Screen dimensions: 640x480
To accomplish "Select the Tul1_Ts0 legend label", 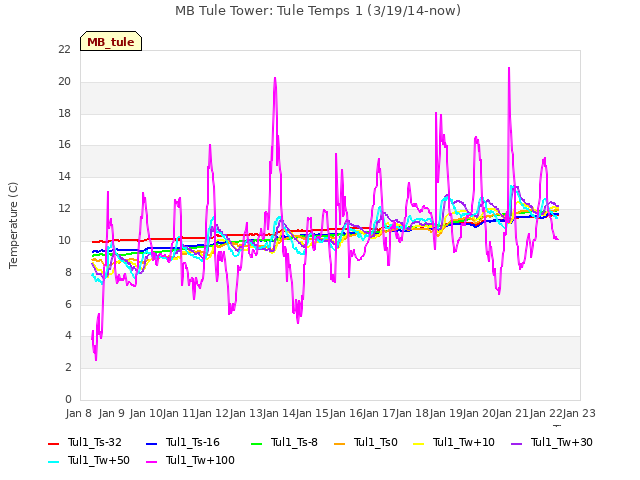I will tap(376, 442).
